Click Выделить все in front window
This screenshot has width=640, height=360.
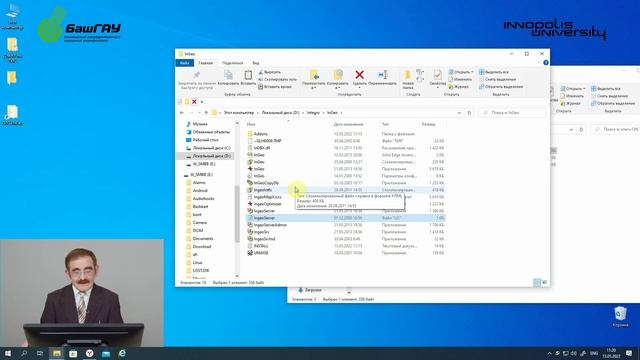[x=494, y=72]
